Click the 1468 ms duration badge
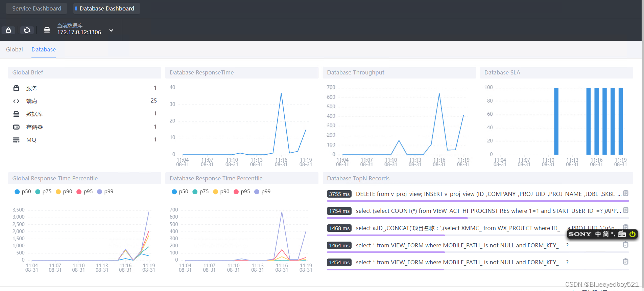 pos(339,228)
